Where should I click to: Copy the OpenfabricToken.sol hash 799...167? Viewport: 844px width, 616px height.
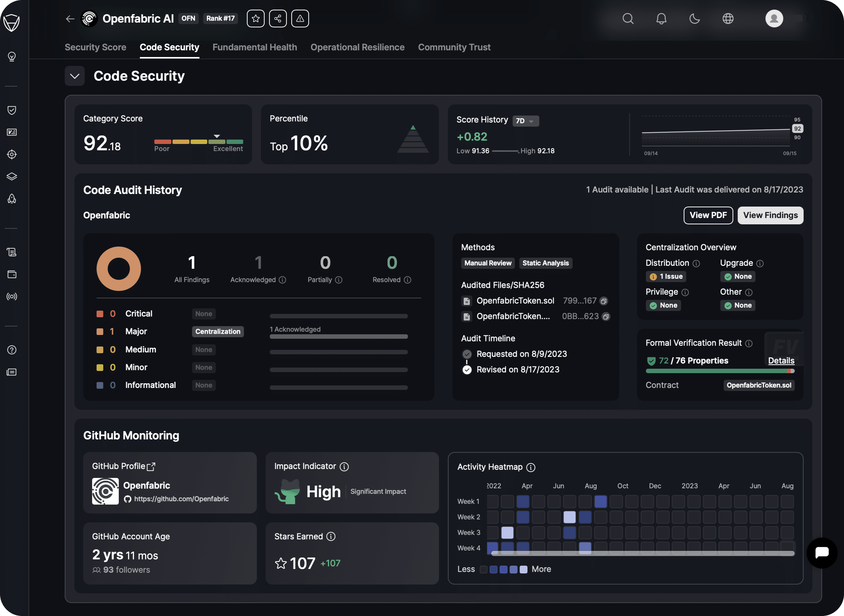604,301
